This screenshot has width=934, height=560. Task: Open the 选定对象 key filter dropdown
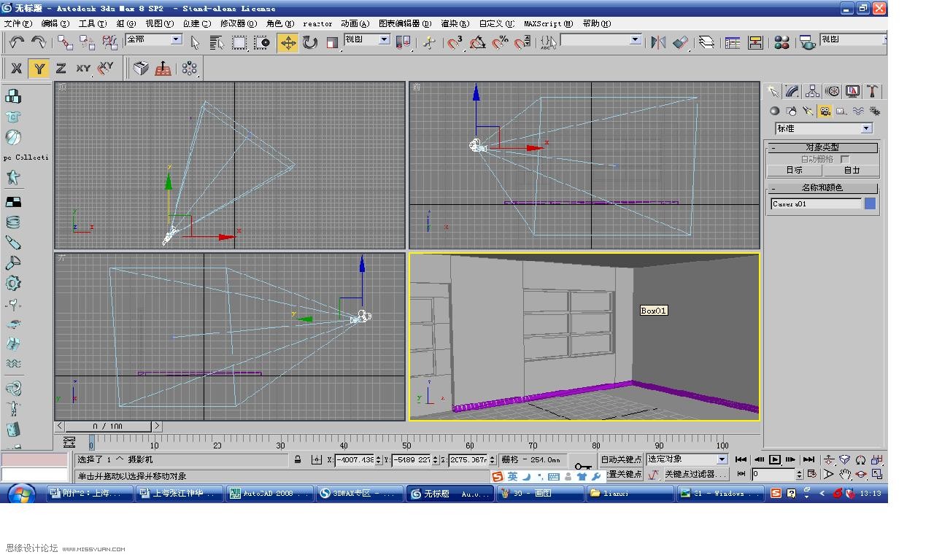pos(687,459)
